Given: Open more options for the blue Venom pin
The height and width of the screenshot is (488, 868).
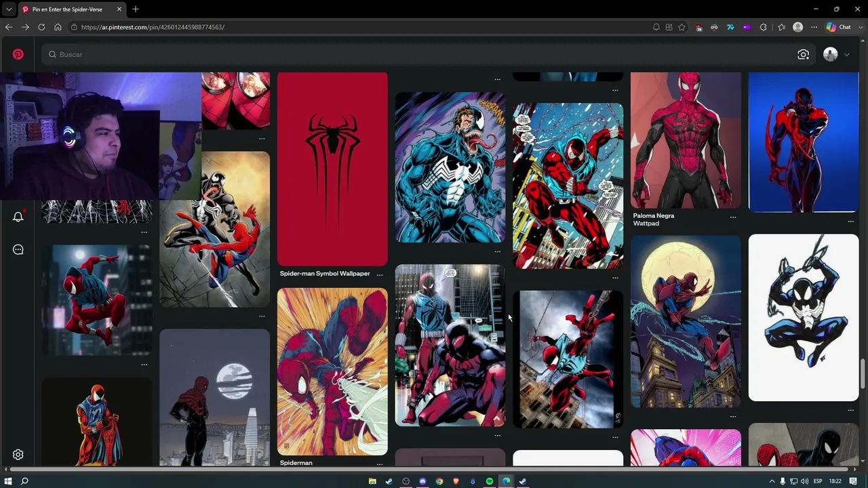Looking at the screenshot, I should coord(498,251).
